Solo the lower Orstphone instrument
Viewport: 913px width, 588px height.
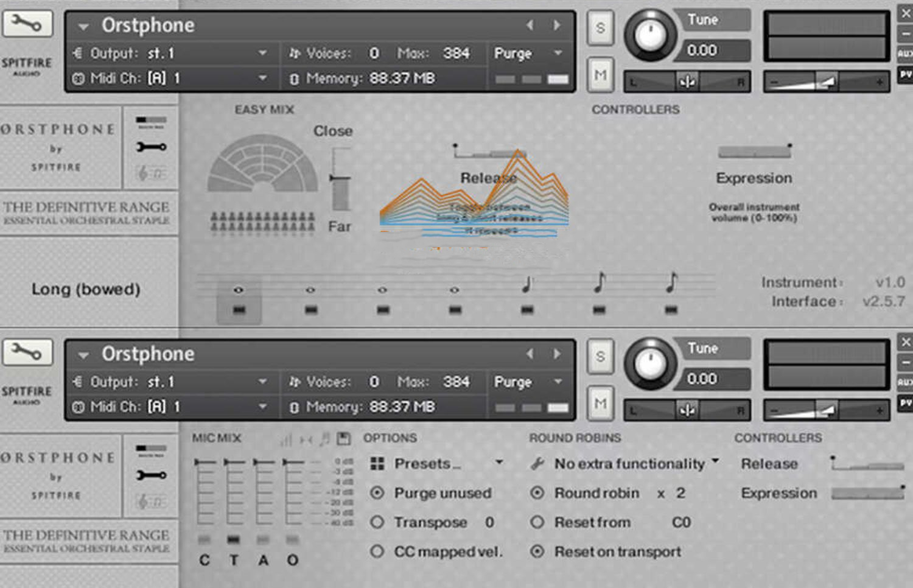coord(600,357)
